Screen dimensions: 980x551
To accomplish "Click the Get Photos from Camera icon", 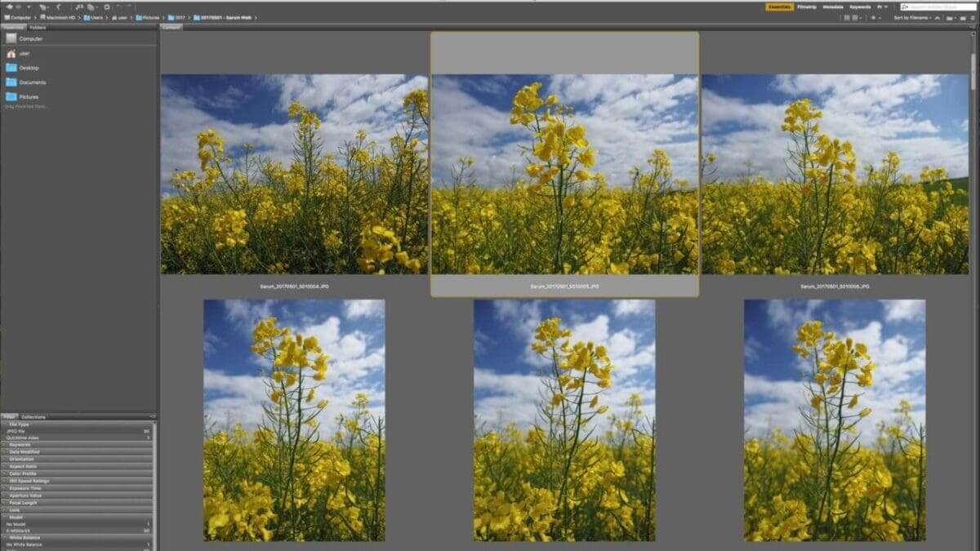I will coord(79,7).
